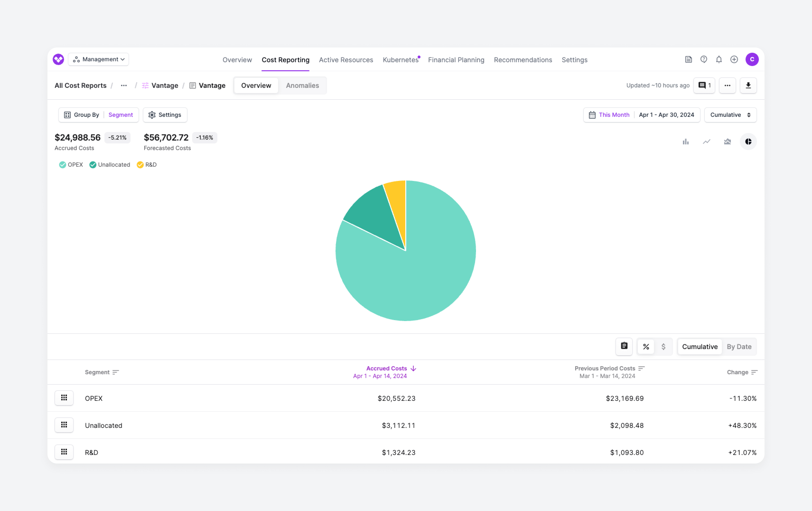Select the area chart visualization icon

(727, 142)
